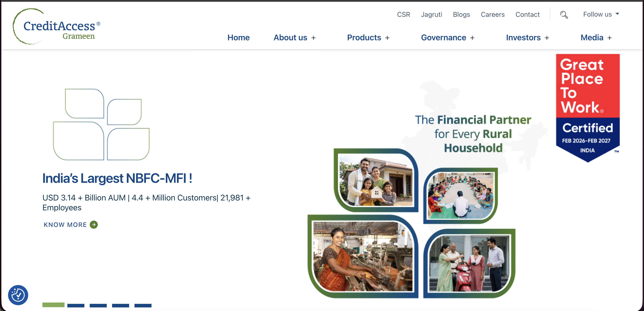The height and width of the screenshot is (311, 644).
Task: Click the women's group meeting photo
Action: 461,196
